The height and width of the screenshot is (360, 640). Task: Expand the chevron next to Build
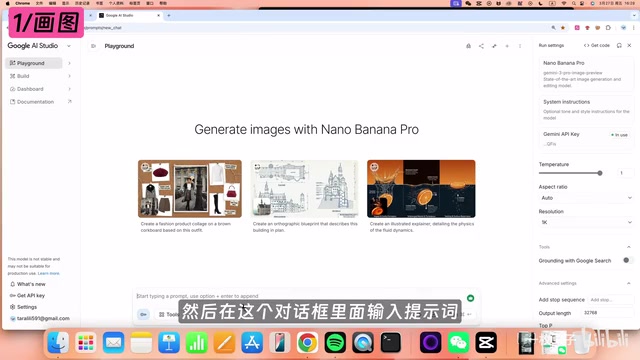(x=69, y=76)
